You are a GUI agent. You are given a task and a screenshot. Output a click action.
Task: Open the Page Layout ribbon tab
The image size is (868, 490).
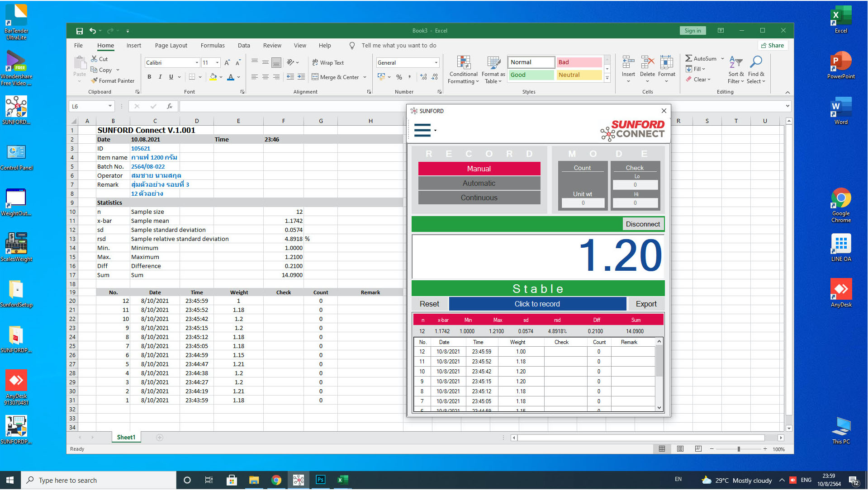171,46
